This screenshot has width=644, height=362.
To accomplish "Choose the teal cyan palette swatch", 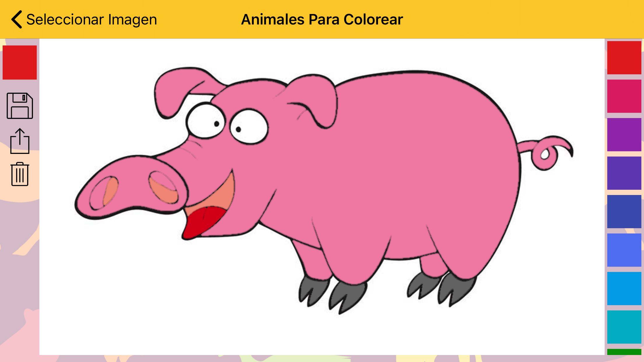I will [624, 327].
